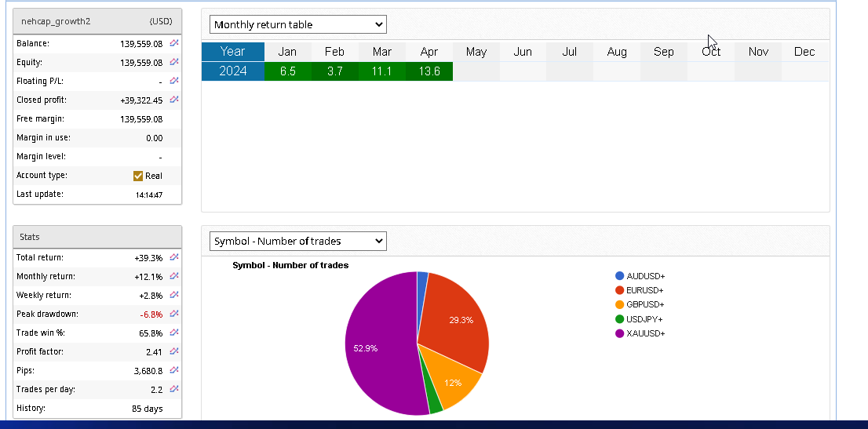Click the GBPUSD+ orange legend swatch
This screenshot has width=868, height=429.
(620, 305)
